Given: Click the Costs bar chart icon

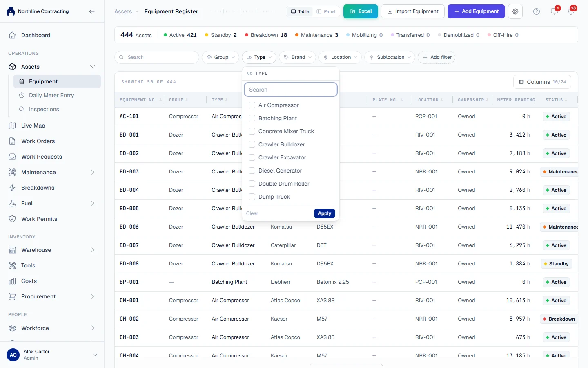Looking at the screenshot, I should click(x=12, y=281).
